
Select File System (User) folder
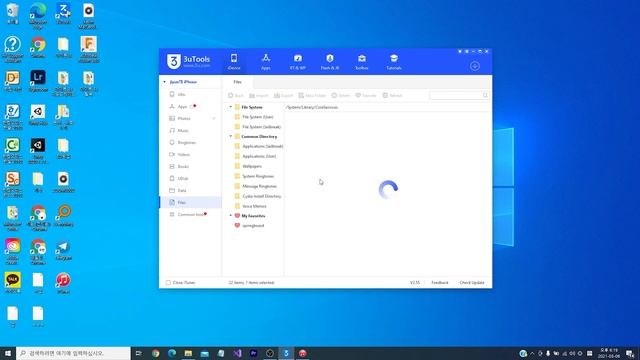click(x=258, y=117)
